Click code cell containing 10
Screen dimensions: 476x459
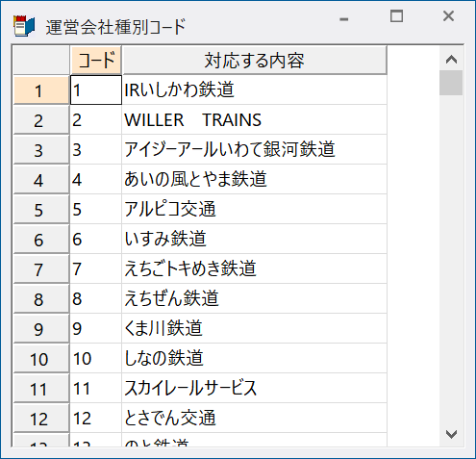(x=96, y=358)
